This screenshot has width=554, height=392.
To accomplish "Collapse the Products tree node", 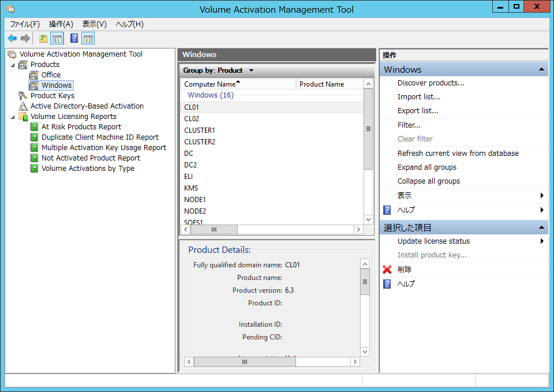I will 13,65.
